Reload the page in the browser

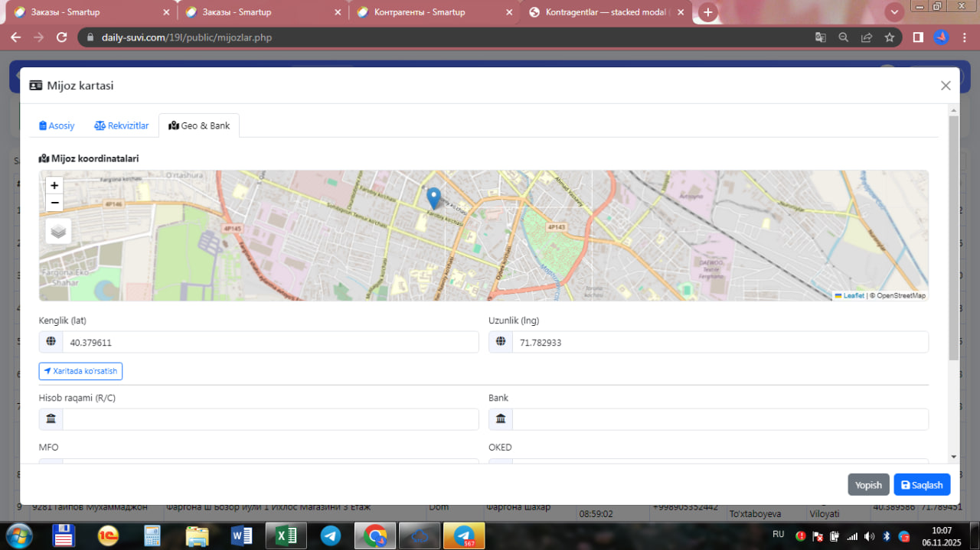point(63,37)
